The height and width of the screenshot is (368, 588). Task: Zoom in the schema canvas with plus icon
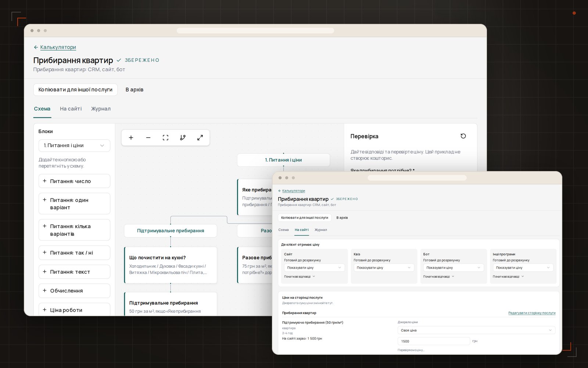point(131,138)
